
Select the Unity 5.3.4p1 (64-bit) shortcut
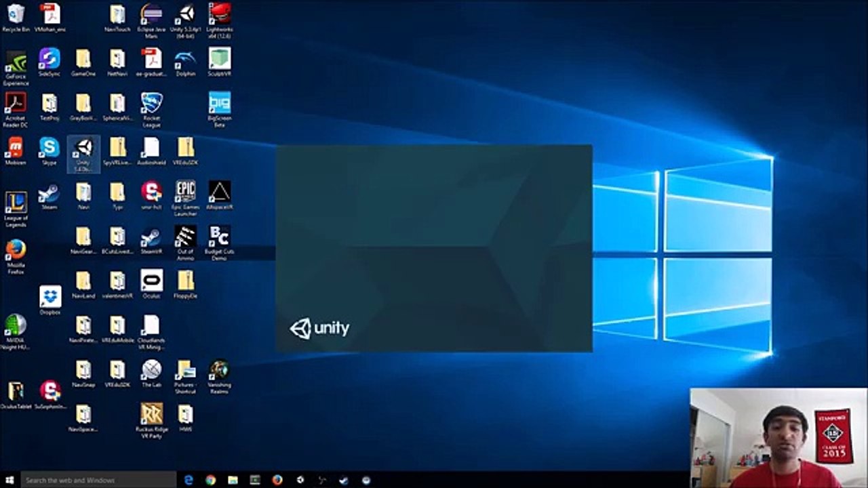185,20
